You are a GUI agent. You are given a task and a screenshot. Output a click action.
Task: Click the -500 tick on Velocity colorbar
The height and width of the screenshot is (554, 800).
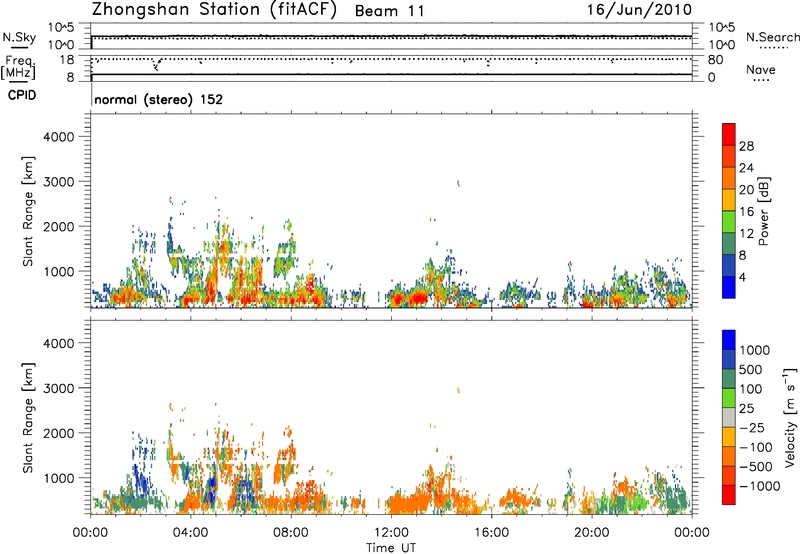[756, 466]
